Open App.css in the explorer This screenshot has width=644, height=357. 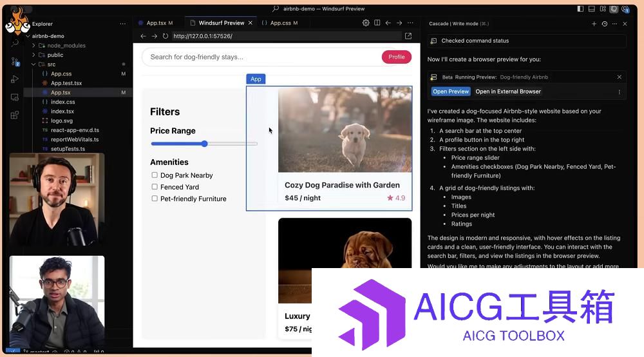(61, 74)
